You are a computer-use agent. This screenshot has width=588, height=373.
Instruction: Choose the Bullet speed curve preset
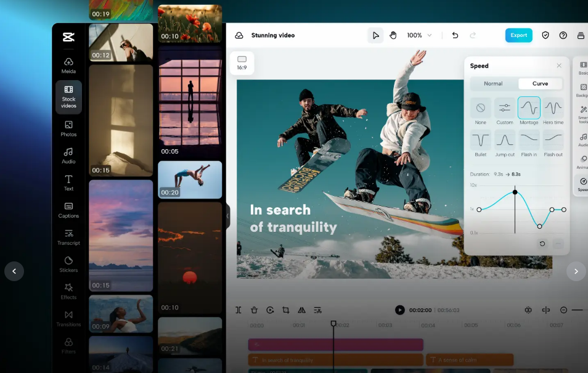coord(480,140)
